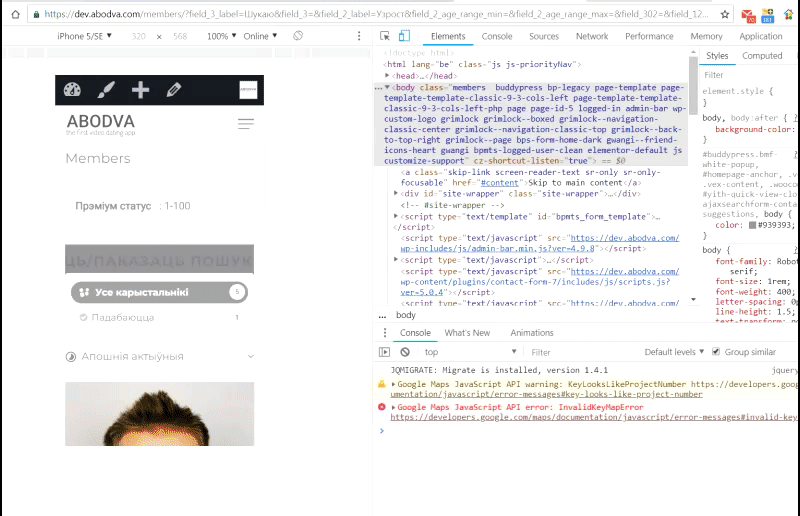Select the drawer Console tab
800x516 pixels.
[x=415, y=333]
